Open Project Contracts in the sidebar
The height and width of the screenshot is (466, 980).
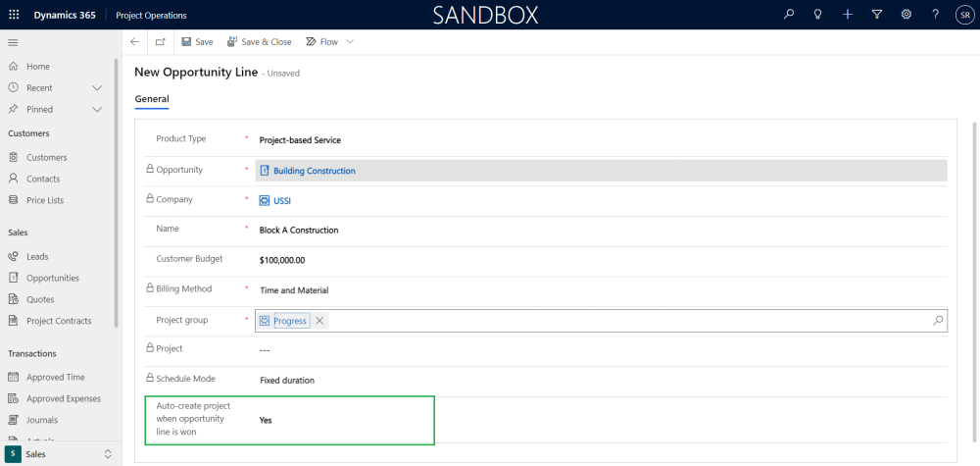click(59, 321)
